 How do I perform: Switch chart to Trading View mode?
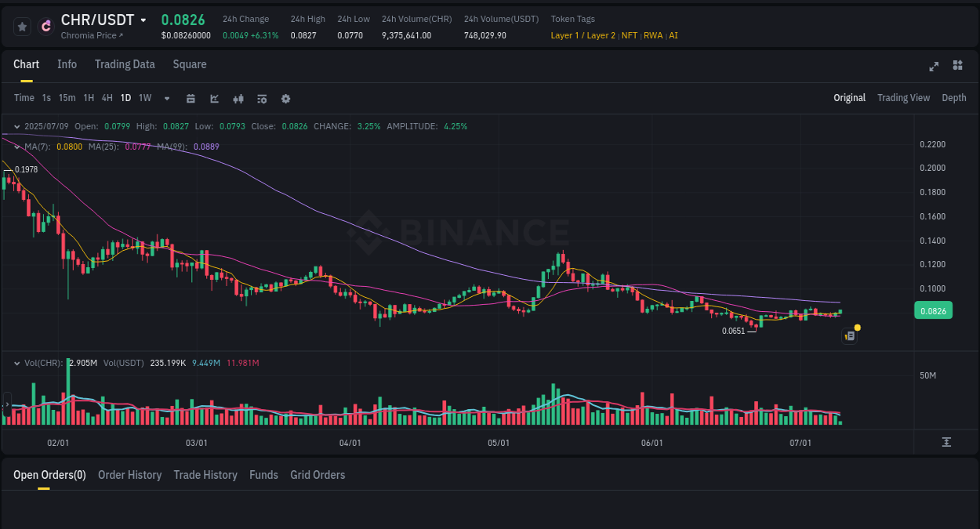pyautogui.click(x=903, y=97)
